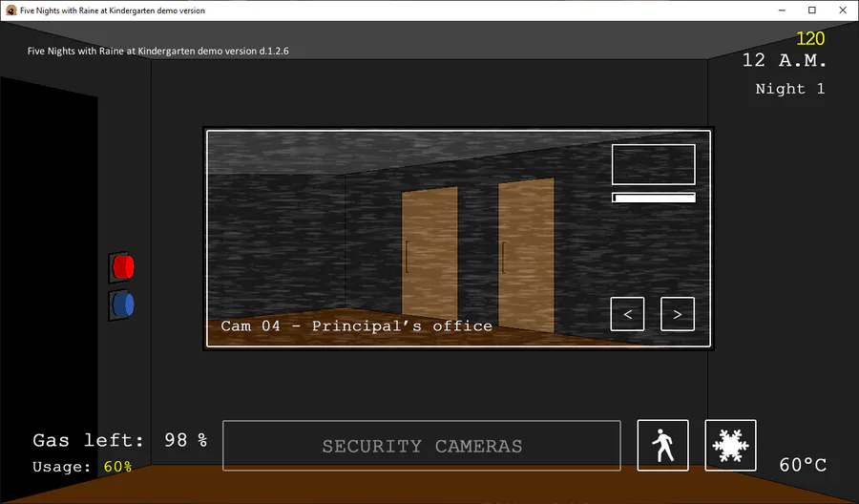Click the "12 A.M." clock text
Image resolution: width=859 pixels, height=504 pixels.
pyautogui.click(x=784, y=60)
